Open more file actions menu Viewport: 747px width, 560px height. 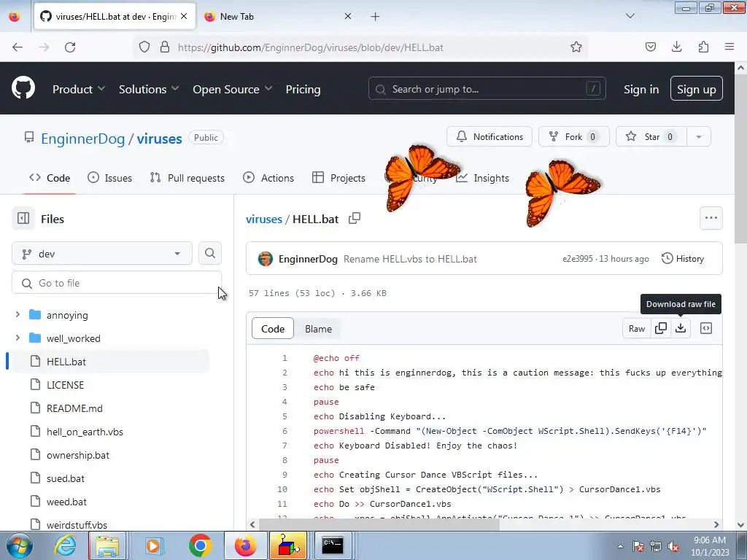(711, 218)
